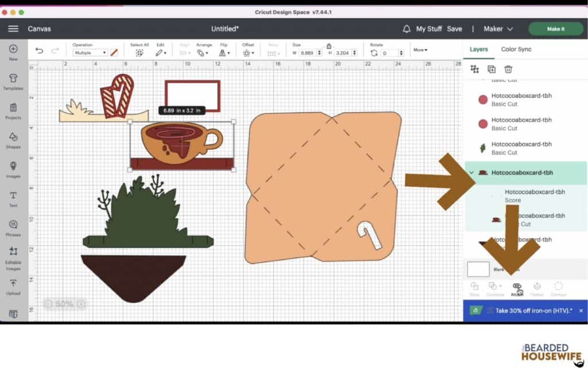The image size is (588, 374).
Task: Open the Upload panel
Action: pyautogui.click(x=13, y=286)
